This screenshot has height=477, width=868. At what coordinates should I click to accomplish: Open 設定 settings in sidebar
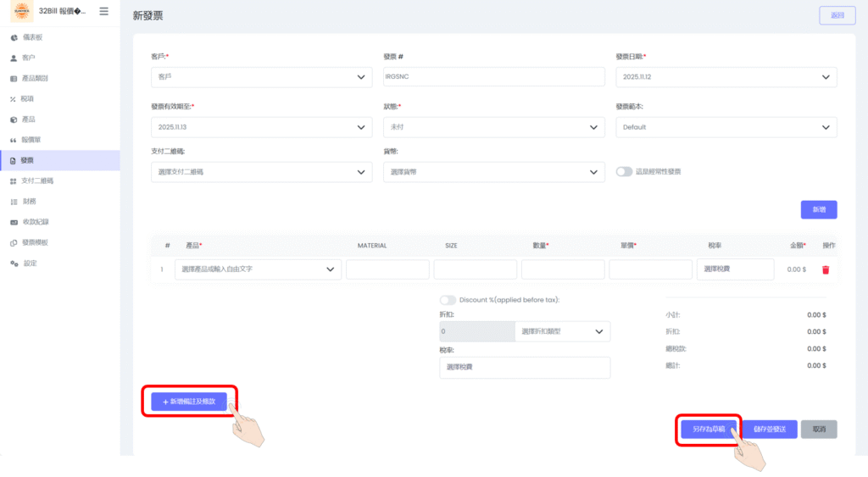tap(30, 263)
